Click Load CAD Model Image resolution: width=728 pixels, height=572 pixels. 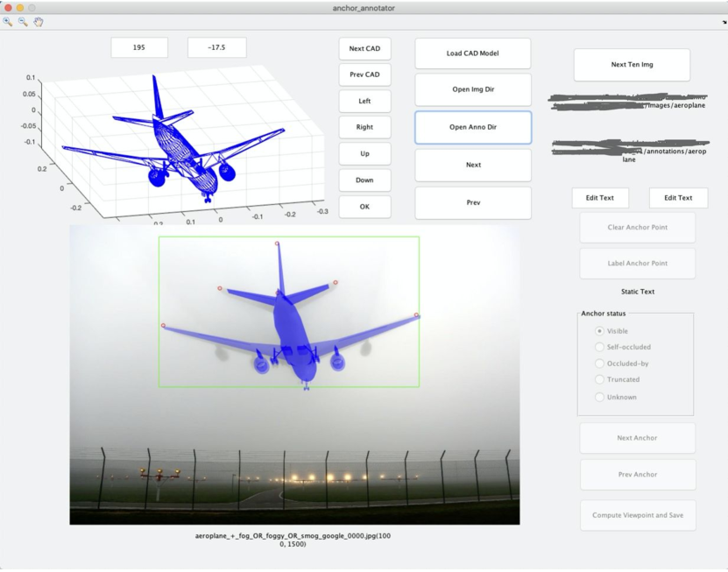pos(473,53)
